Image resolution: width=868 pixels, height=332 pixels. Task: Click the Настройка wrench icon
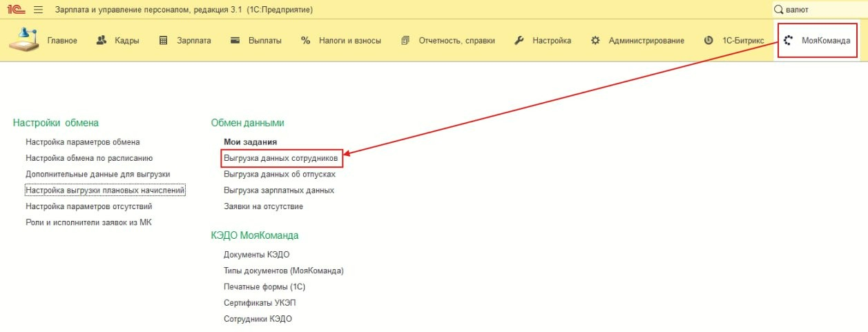tap(519, 40)
